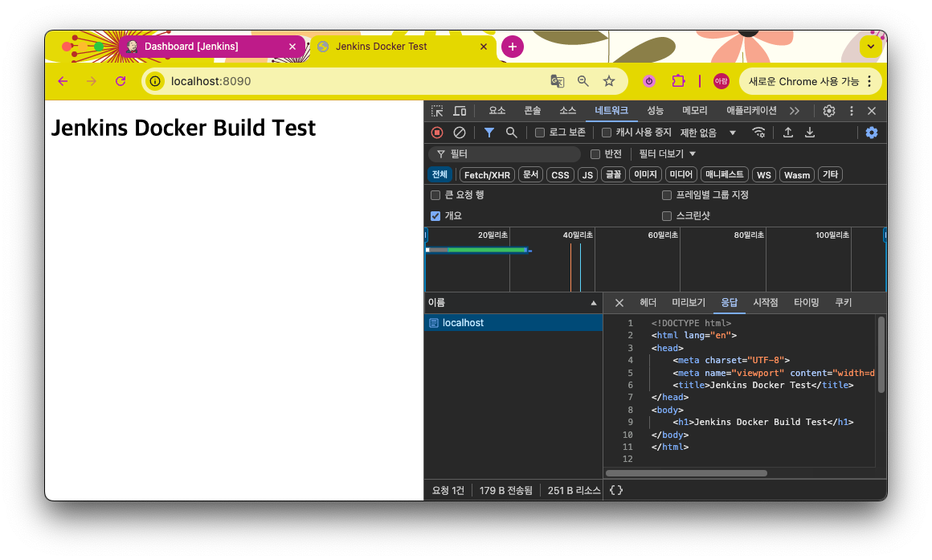Enable the 로그 보존 checkbox

tap(540, 133)
